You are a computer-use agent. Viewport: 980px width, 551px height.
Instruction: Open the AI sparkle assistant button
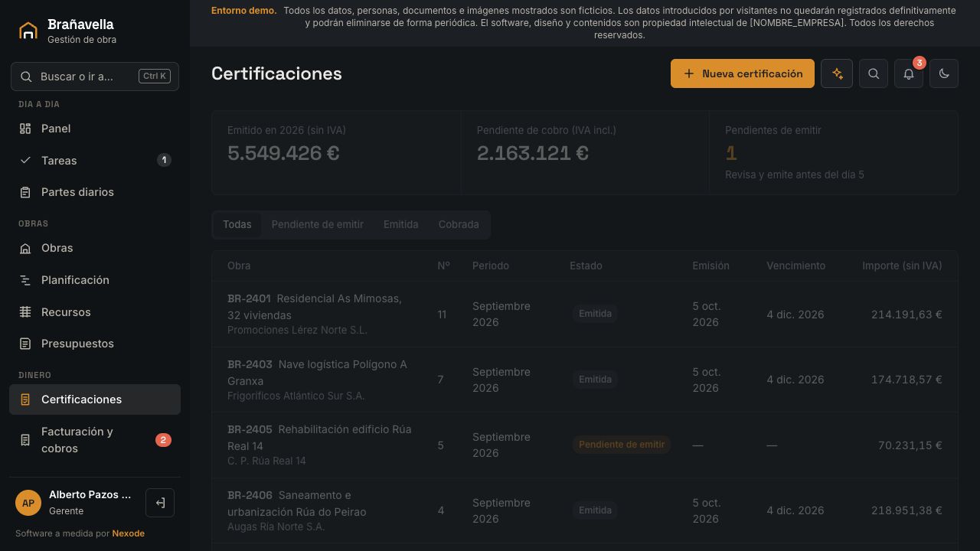pyautogui.click(x=837, y=73)
